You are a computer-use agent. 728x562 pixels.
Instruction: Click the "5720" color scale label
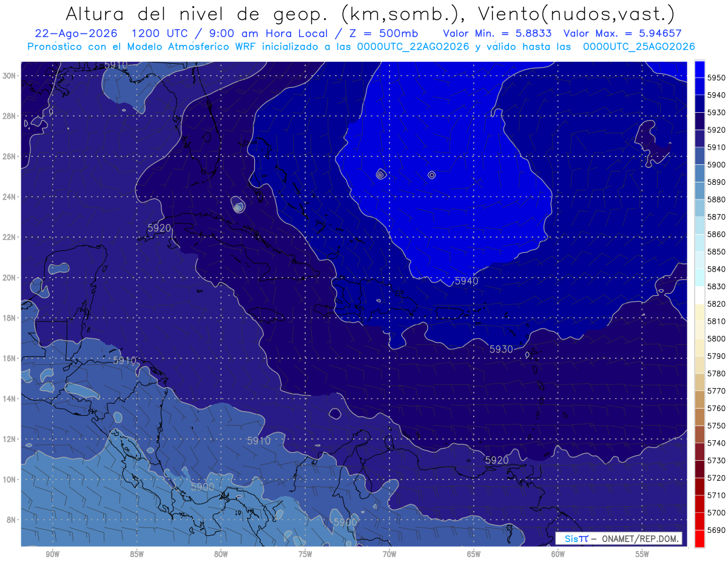(x=716, y=478)
